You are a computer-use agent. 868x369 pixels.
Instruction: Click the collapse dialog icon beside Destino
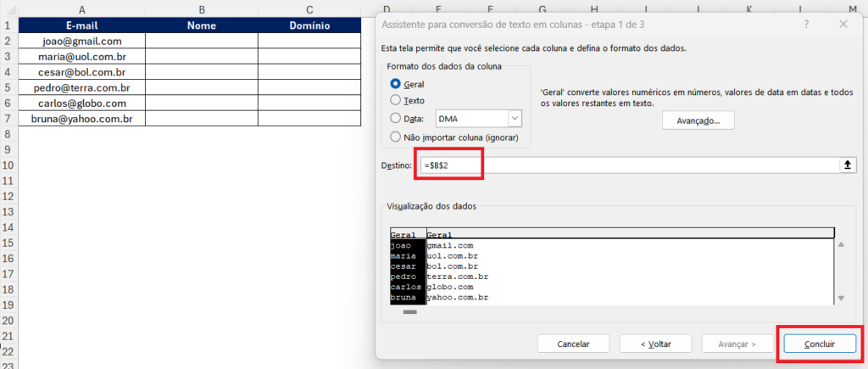click(x=846, y=165)
